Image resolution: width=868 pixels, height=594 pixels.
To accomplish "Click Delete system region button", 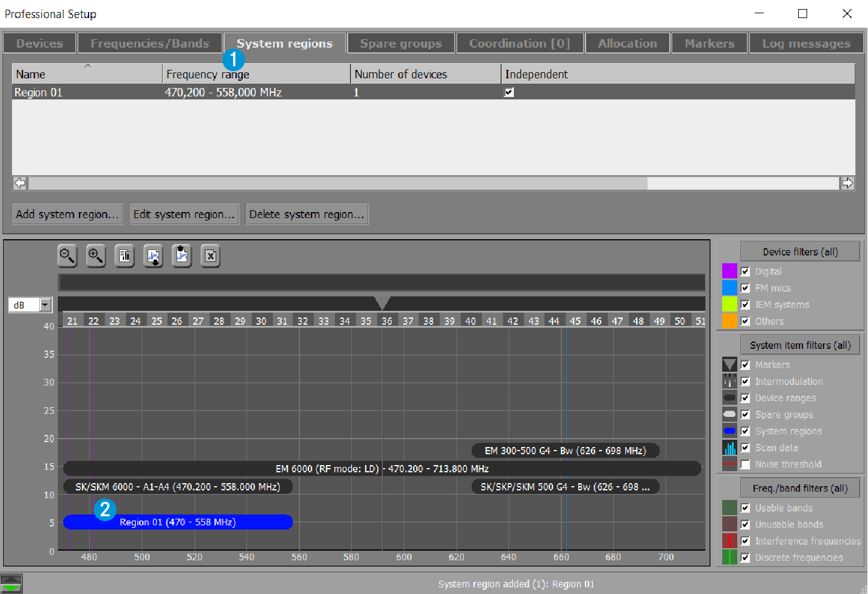I will 307,214.
